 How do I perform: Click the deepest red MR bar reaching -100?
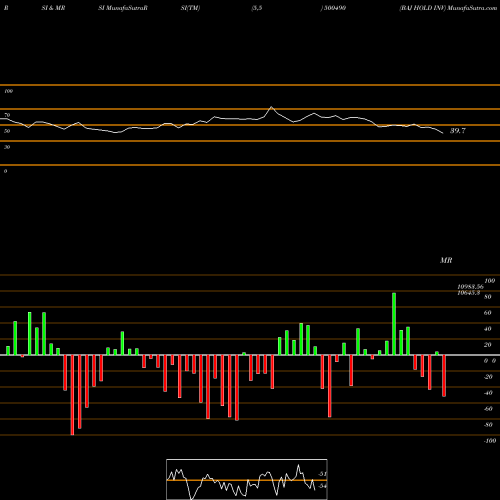(x=72, y=395)
